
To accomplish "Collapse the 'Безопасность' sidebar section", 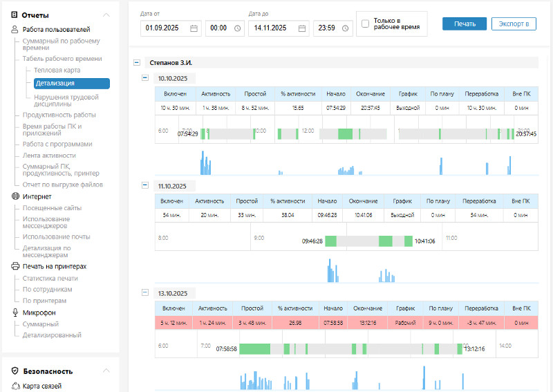I will (x=105, y=371).
